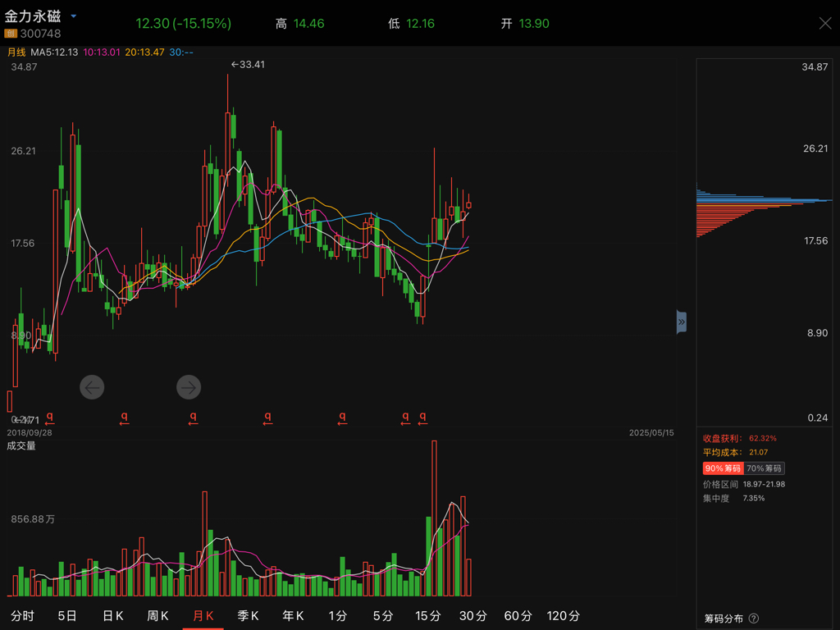This screenshot has height=630, width=840.
Task: Select the 70%筹码 toggle
Action: (x=764, y=468)
